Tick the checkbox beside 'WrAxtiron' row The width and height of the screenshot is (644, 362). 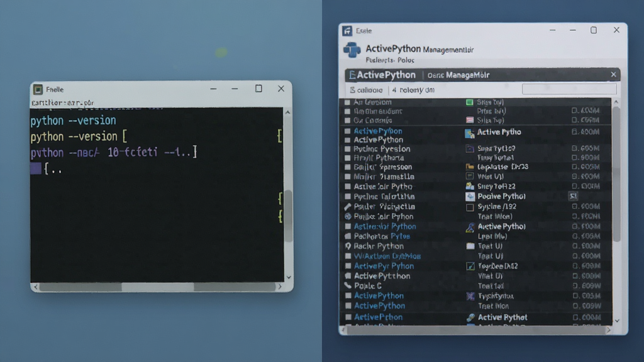pyautogui.click(x=348, y=256)
